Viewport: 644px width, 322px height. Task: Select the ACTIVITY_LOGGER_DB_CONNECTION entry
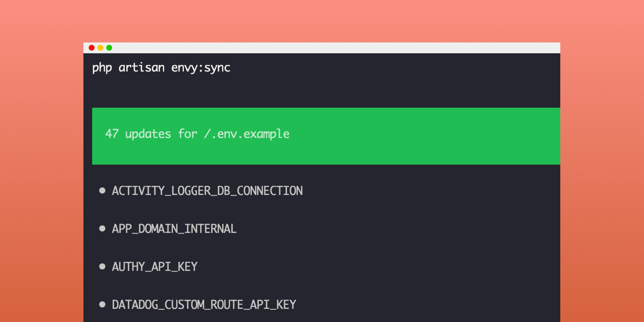point(207,191)
